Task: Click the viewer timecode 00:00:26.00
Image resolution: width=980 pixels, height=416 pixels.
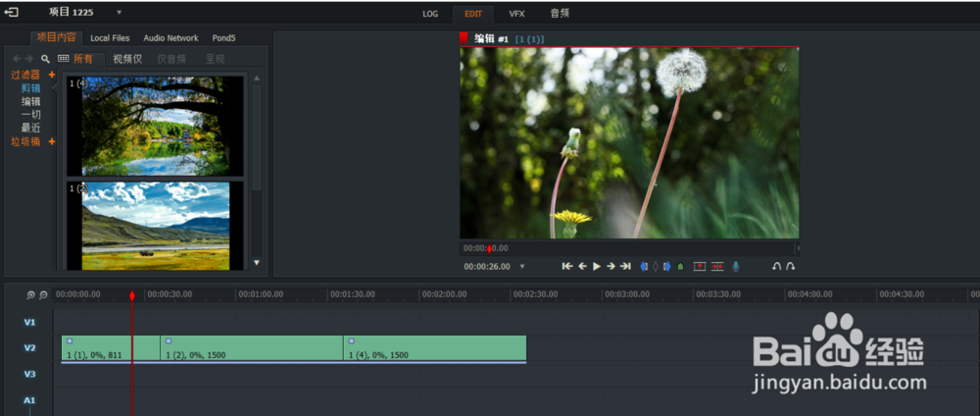Action: pos(487,267)
